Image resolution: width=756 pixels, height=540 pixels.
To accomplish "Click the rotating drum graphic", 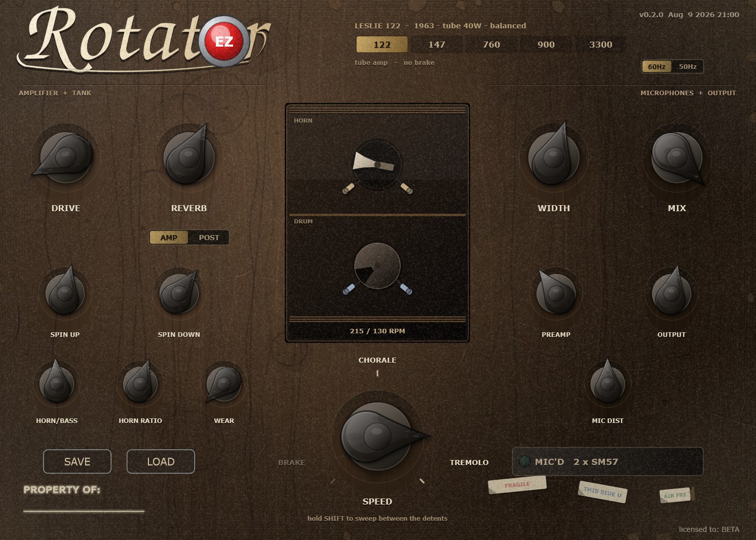I will [377, 265].
